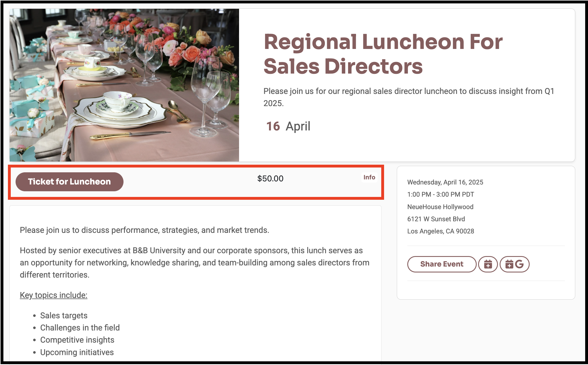Click the NeueHouse Hollywood venue name

[440, 207]
